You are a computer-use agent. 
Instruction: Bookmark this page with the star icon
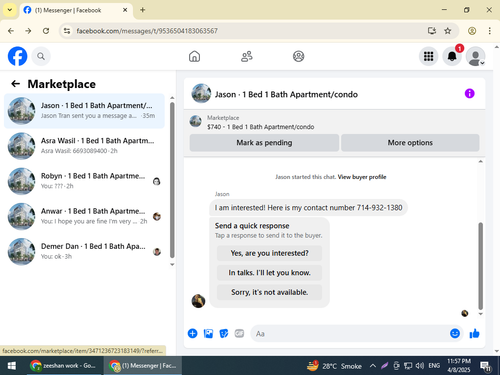(448, 31)
